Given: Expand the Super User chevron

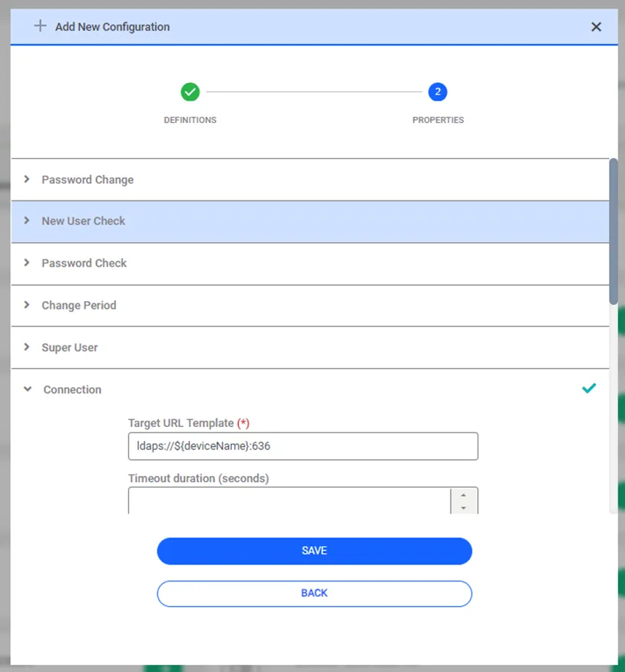Looking at the screenshot, I should tap(27, 346).
